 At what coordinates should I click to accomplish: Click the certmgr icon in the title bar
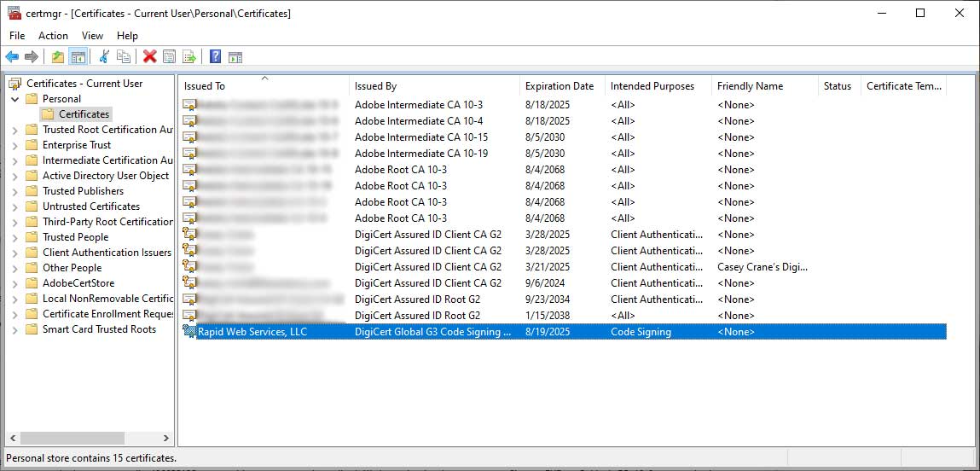tap(14, 13)
